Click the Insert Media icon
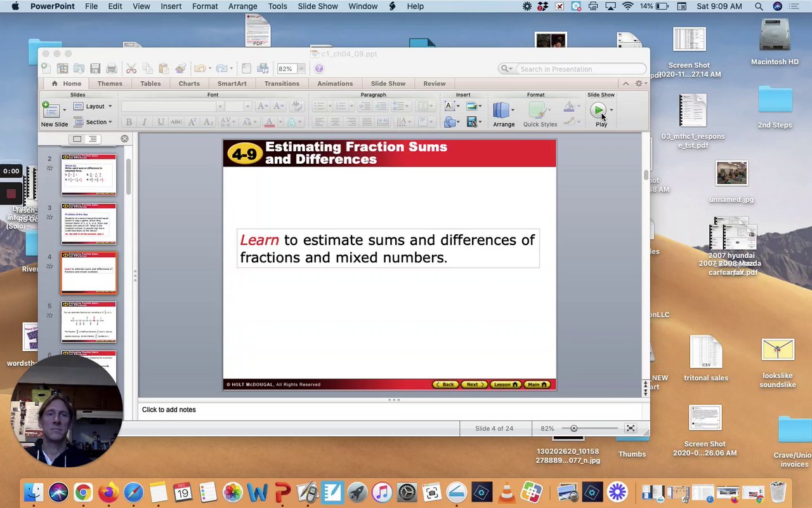Image resolution: width=812 pixels, height=508 pixels. pos(471,122)
